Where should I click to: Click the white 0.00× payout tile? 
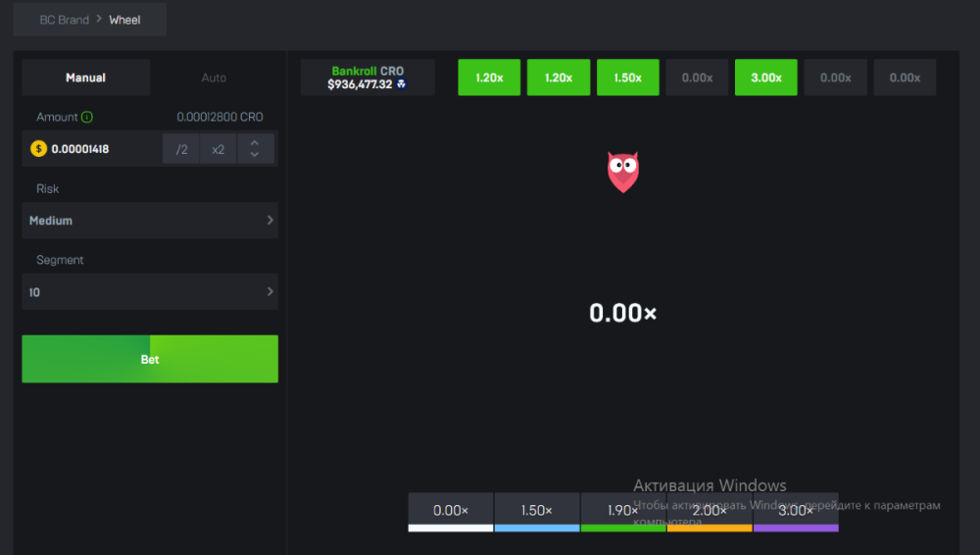tap(451, 511)
